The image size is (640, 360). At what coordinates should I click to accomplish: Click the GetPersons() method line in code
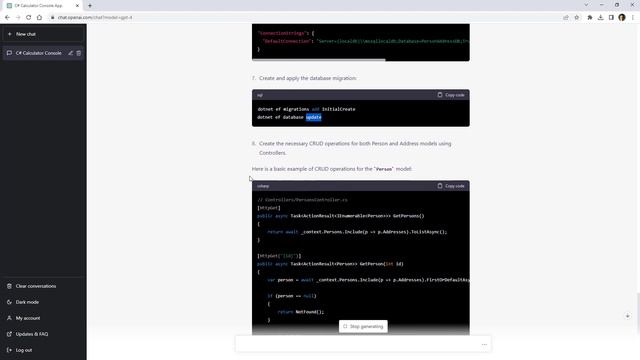pos(341,216)
